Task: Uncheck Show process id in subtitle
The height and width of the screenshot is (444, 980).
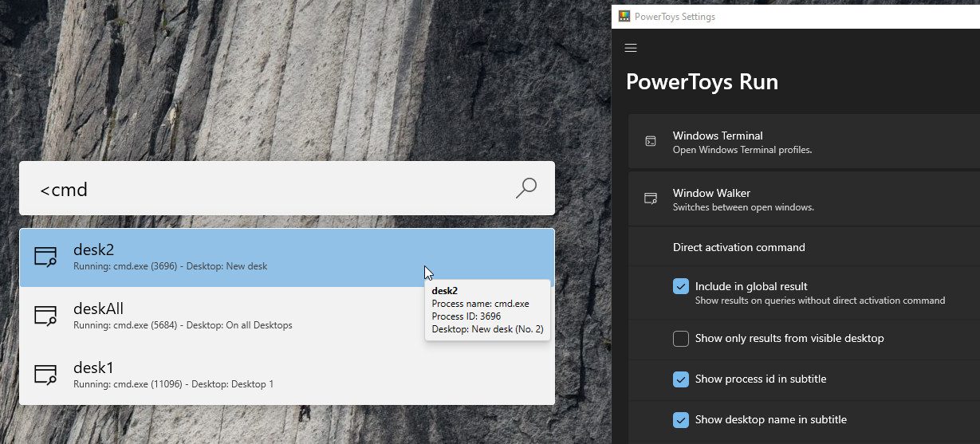Action: point(681,379)
